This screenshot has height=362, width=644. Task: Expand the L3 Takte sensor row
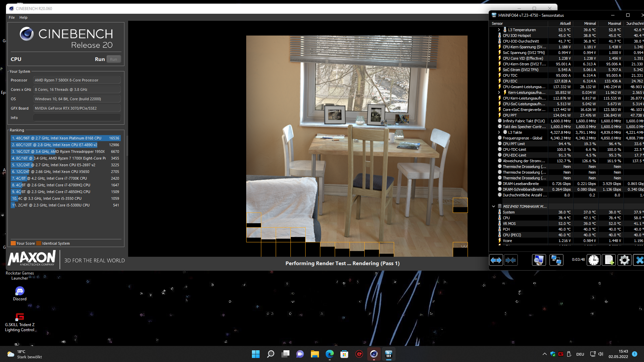click(499, 132)
